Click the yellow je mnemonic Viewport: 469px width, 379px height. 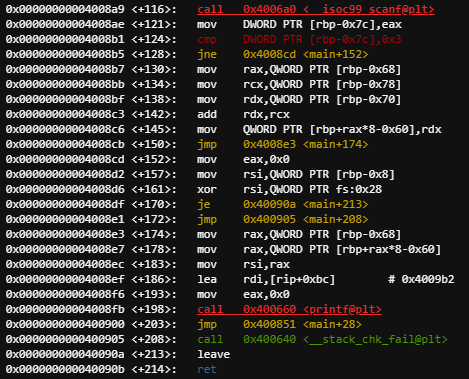(x=204, y=204)
